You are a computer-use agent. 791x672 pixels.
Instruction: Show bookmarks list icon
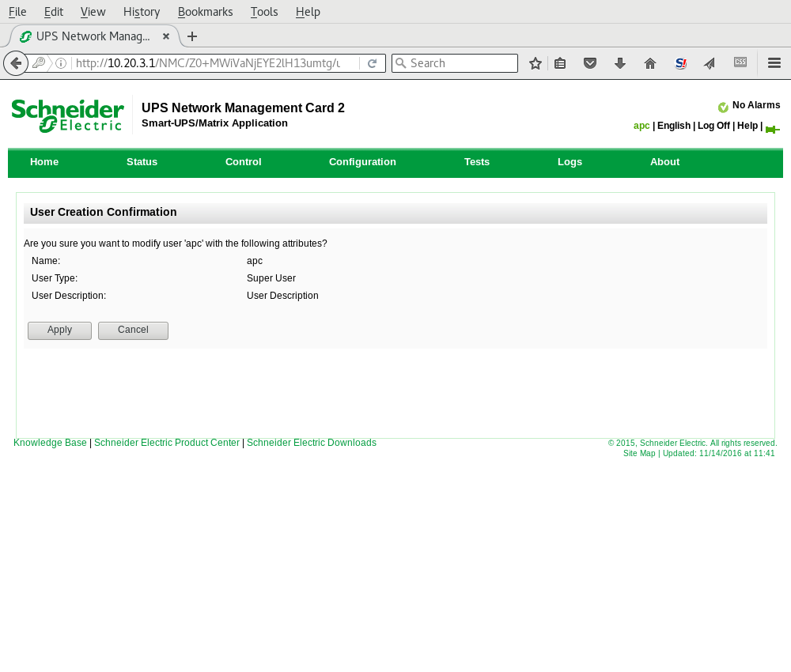pyautogui.click(x=560, y=63)
